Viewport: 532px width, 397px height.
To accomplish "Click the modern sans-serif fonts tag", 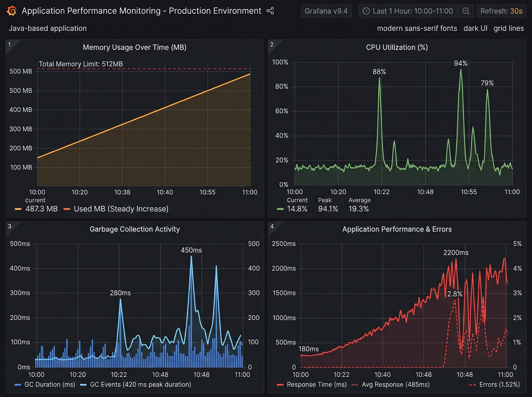I will (x=417, y=28).
